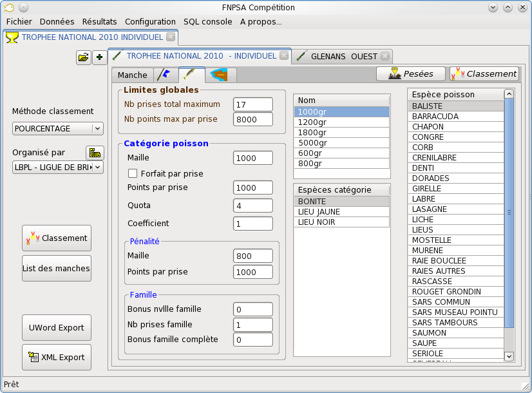Close the top TROPHEE NATIONAL 2010 INDIVIDUEL tab

(171, 37)
